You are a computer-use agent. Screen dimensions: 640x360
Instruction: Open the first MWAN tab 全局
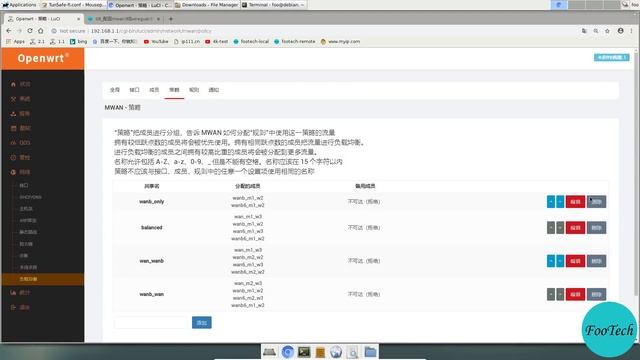tap(115, 90)
